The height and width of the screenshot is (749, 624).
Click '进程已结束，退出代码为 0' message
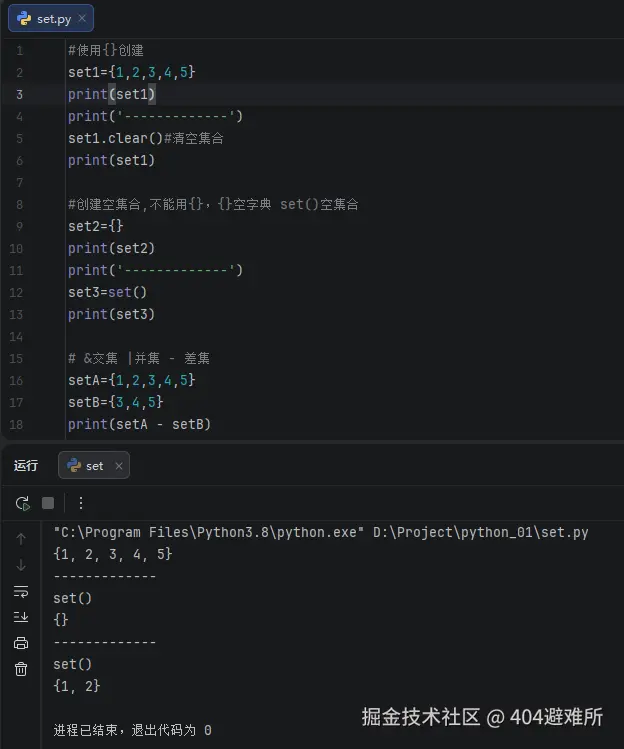pos(132,730)
